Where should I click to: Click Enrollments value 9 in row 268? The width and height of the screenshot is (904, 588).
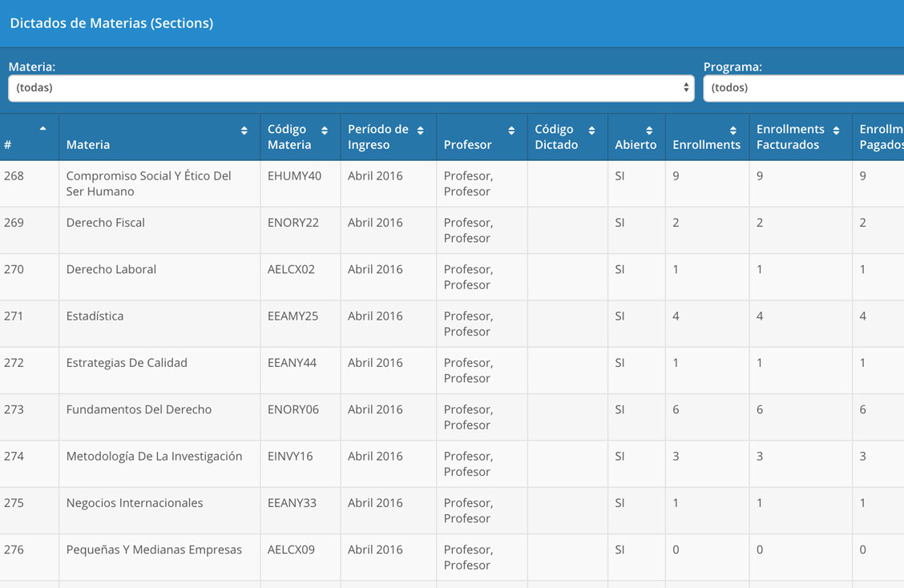point(676,175)
